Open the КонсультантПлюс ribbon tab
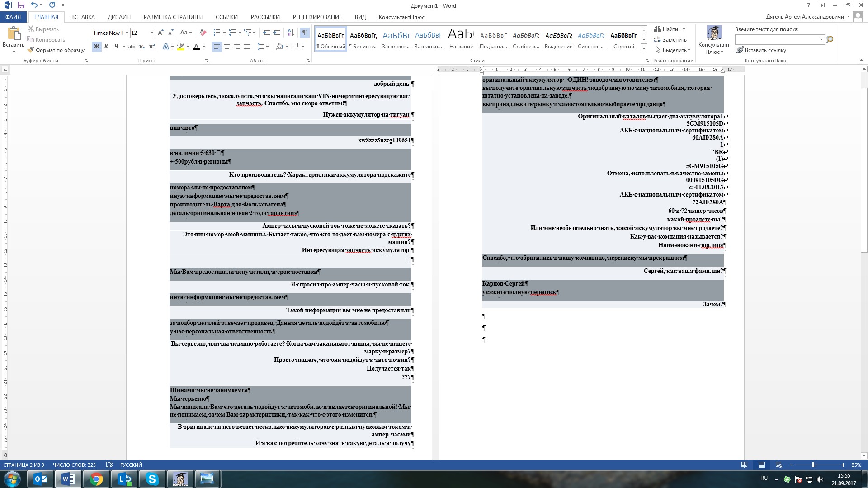868x488 pixels. (401, 17)
